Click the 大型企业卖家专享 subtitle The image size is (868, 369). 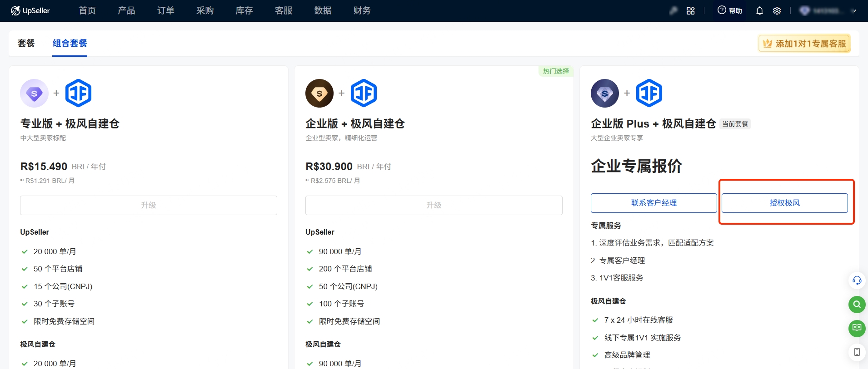(617, 138)
